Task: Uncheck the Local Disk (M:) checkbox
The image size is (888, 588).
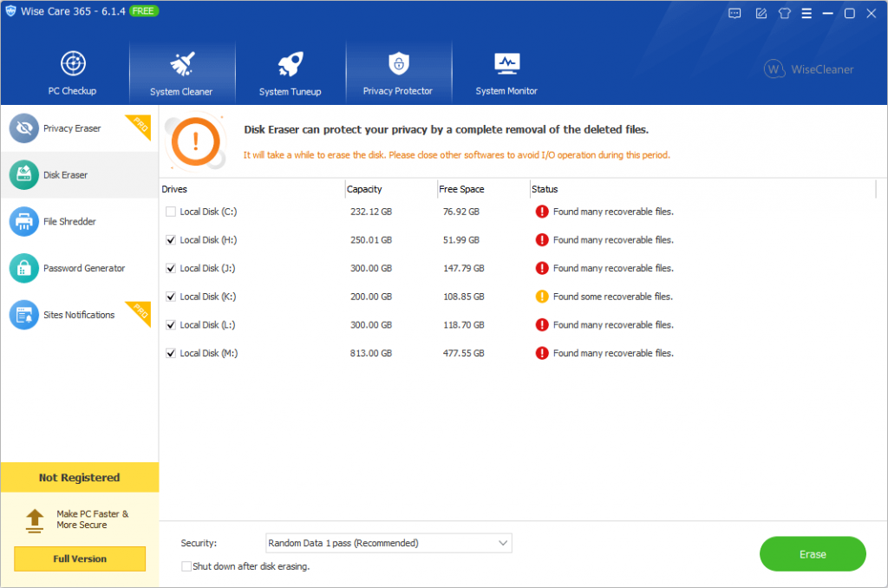Action: [171, 354]
